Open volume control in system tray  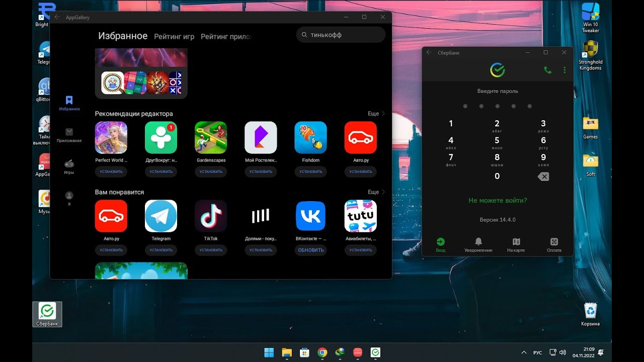coord(562,352)
